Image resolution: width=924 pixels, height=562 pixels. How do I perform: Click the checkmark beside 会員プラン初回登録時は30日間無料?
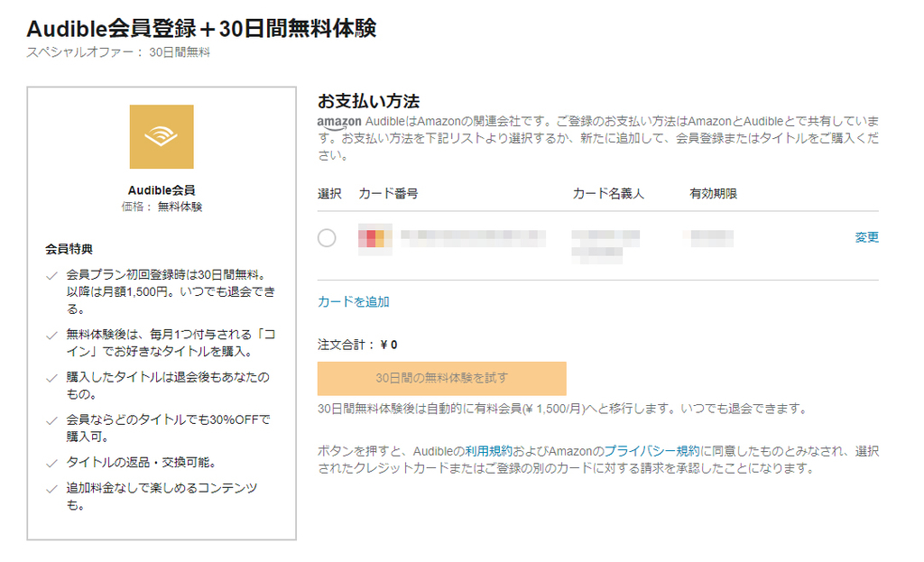[x=51, y=275]
